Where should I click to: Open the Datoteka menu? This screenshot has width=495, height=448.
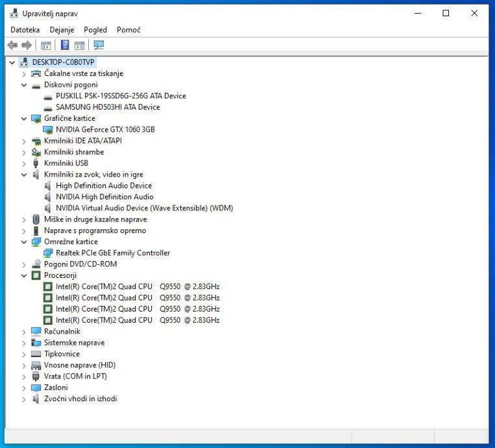[25, 30]
